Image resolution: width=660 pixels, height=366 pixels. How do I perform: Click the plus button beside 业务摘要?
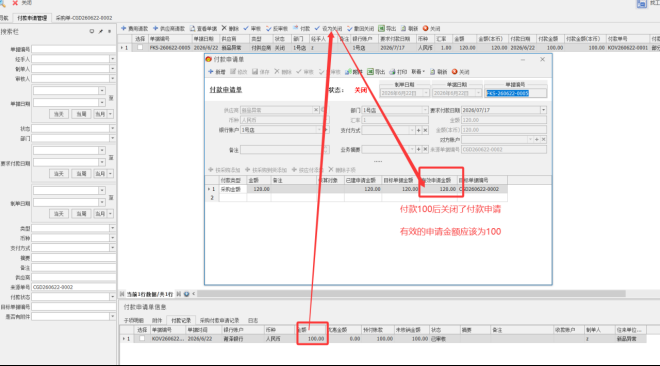(x=418, y=149)
